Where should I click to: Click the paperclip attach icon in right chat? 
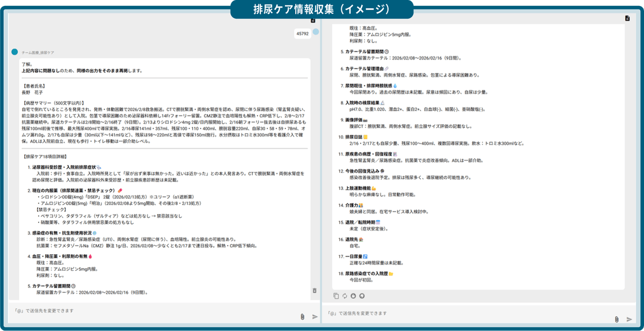[617, 319]
